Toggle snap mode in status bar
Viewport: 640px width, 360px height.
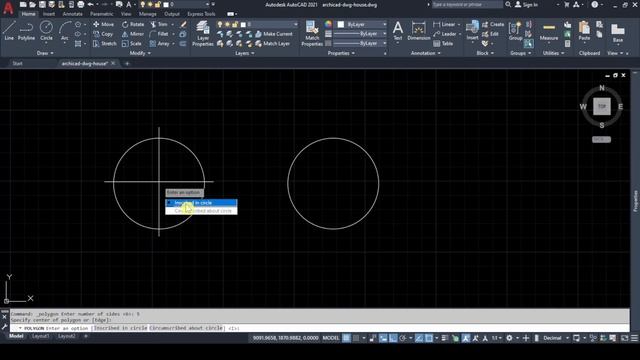pyautogui.click(x=356, y=338)
